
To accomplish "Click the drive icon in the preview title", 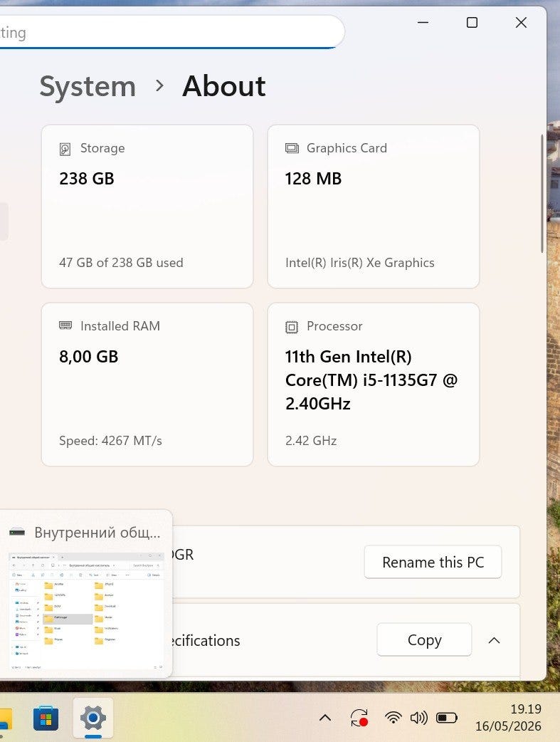I will pyautogui.click(x=17, y=532).
